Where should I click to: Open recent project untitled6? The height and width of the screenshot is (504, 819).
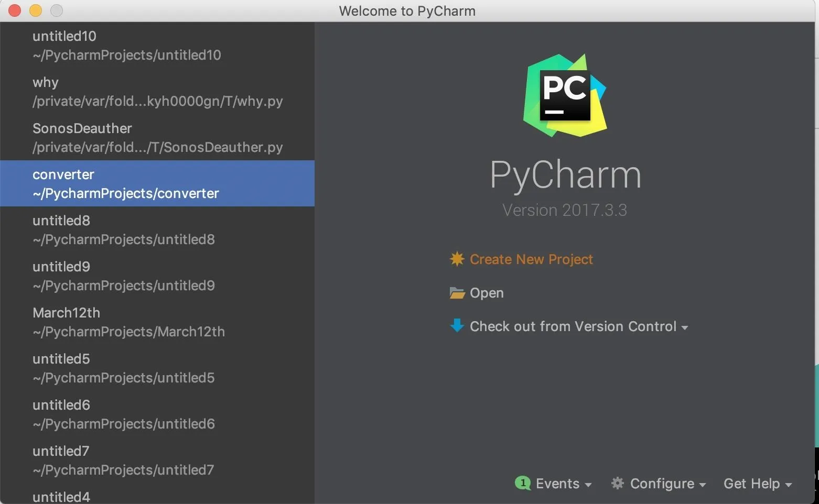(157, 414)
